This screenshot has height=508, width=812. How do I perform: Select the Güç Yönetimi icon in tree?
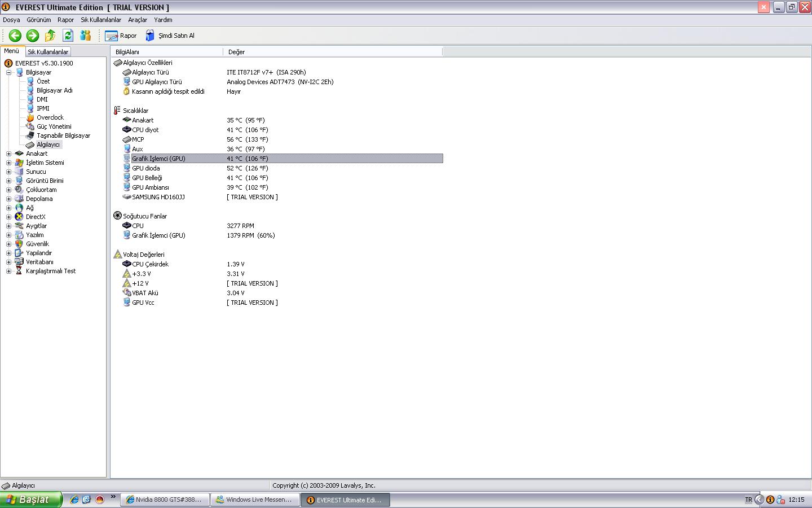click(30, 126)
